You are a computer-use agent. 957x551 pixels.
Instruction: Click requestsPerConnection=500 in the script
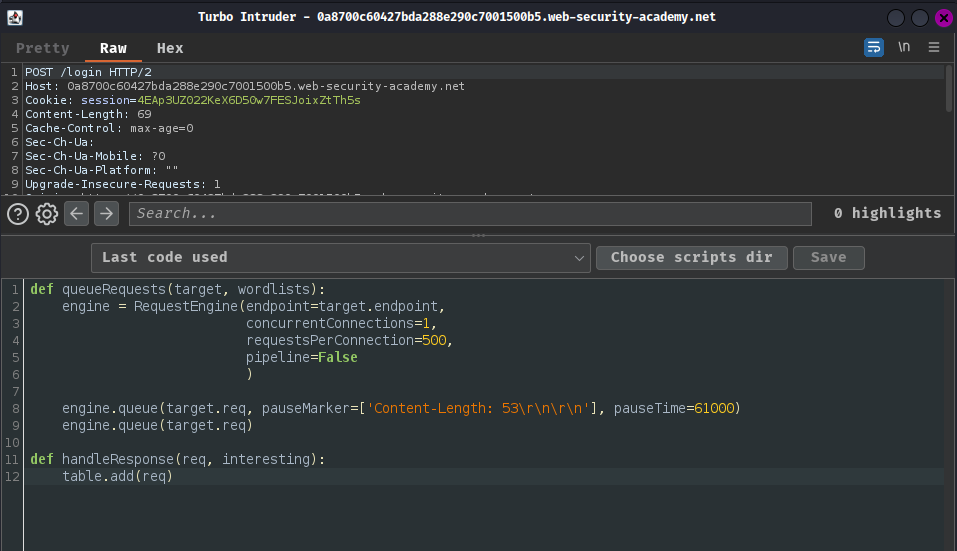[x=349, y=340]
